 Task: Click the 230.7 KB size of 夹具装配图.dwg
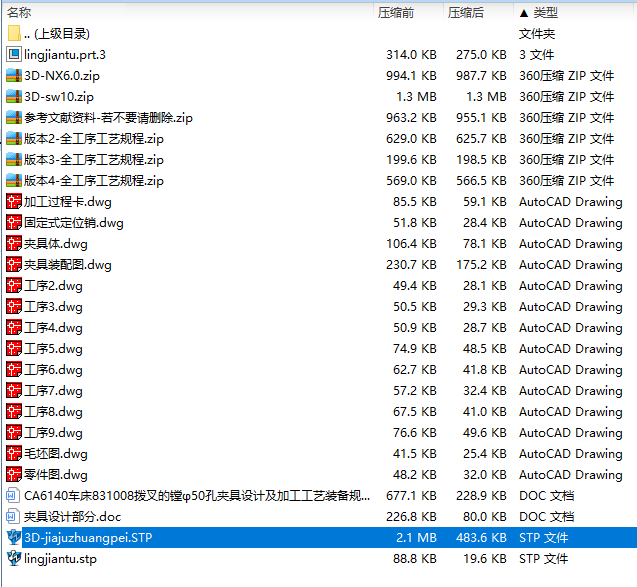pyautogui.click(x=411, y=264)
